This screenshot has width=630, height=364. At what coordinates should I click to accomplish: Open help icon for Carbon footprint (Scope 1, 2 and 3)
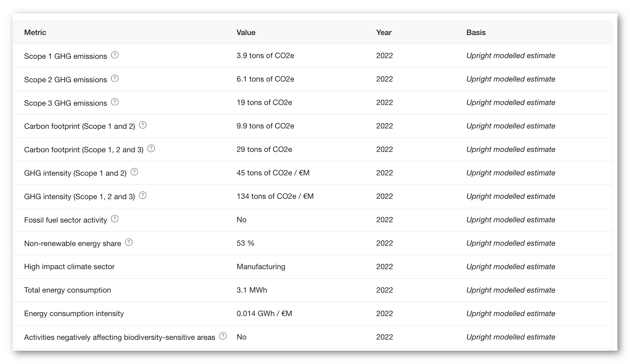click(x=151, y=148)
